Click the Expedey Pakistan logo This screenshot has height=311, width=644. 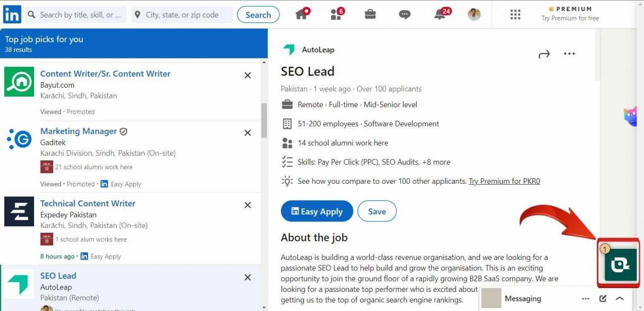19,211
